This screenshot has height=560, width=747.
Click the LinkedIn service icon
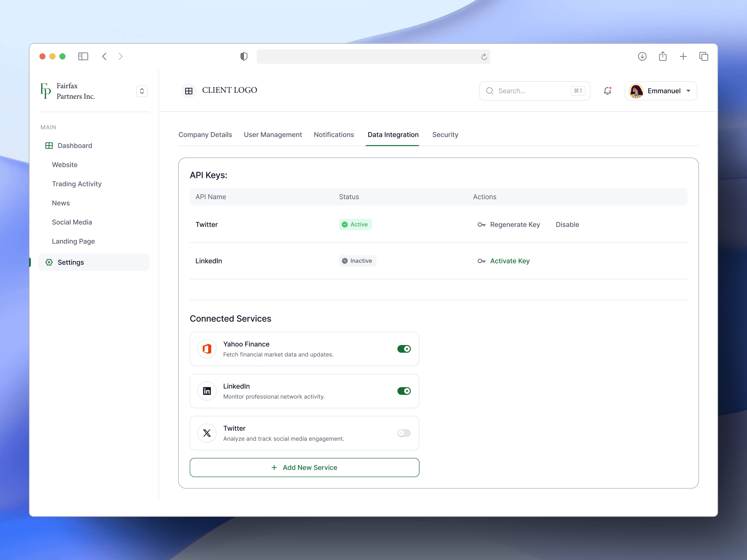click(x=207, y=391)
